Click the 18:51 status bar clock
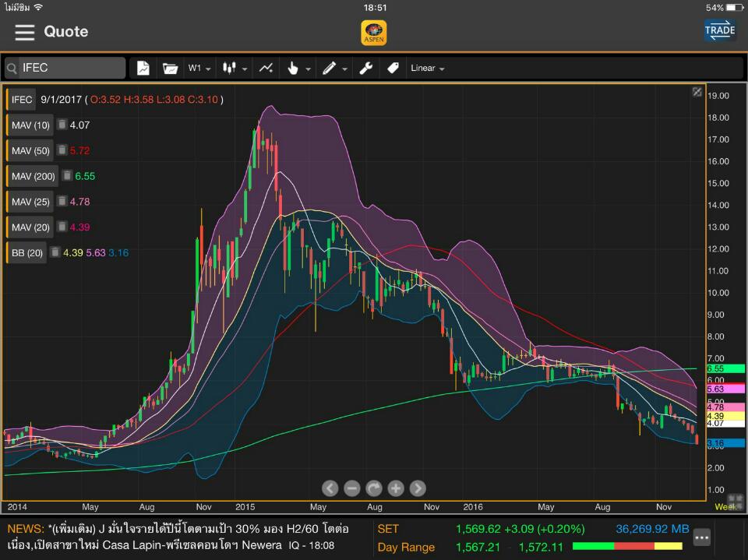This screenshot has width=748, height=560. [x=375, y=8]
